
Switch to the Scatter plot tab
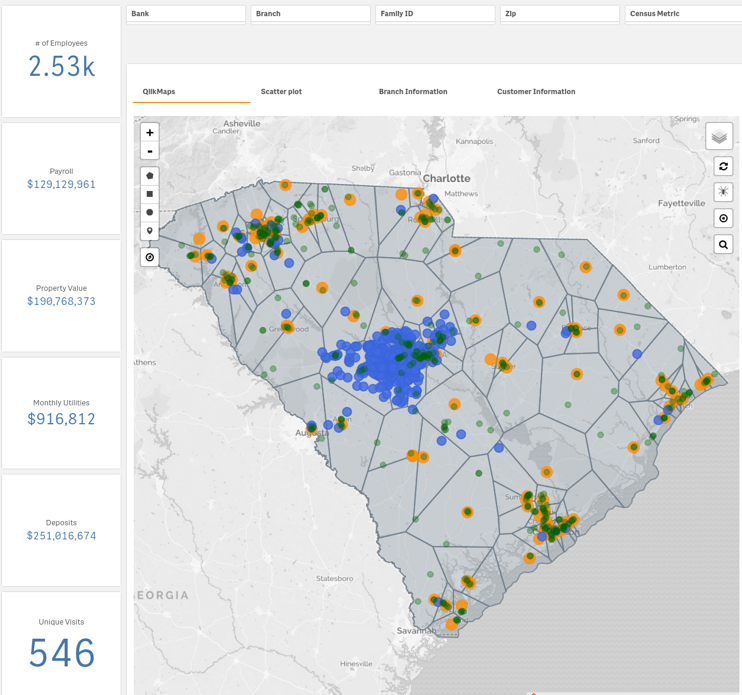coord(281,91)
